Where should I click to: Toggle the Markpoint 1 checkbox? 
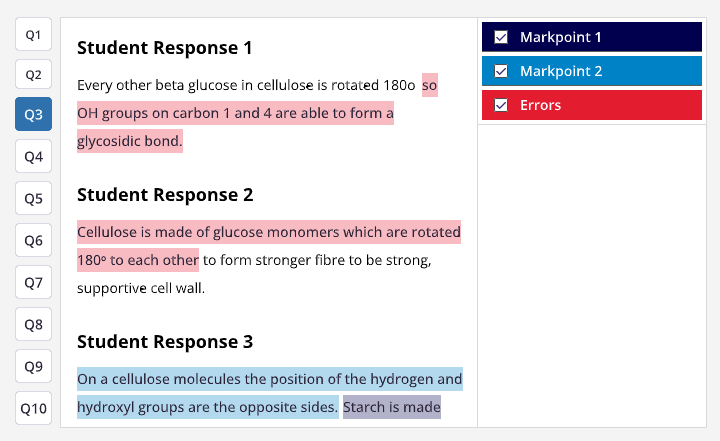[x=502, y=37]
